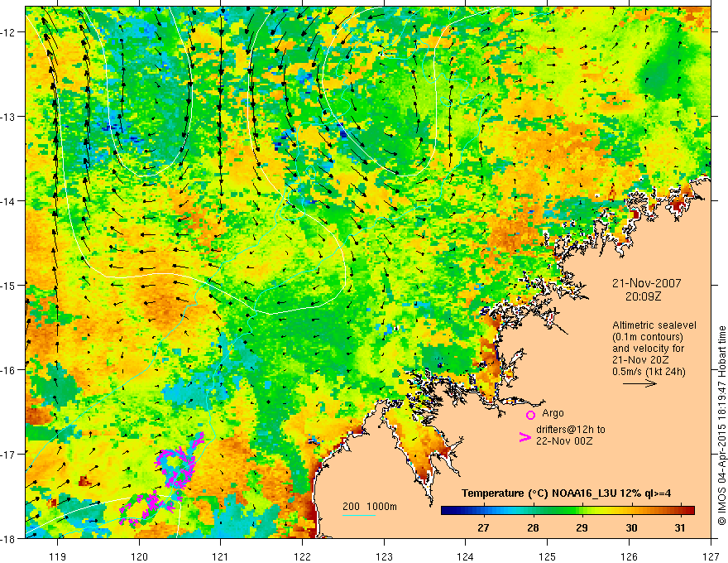Screen dimensions: 728x563
Task: Click the '0.5m/s (1kt 24h)' text
Action: [x=649, y=371]
